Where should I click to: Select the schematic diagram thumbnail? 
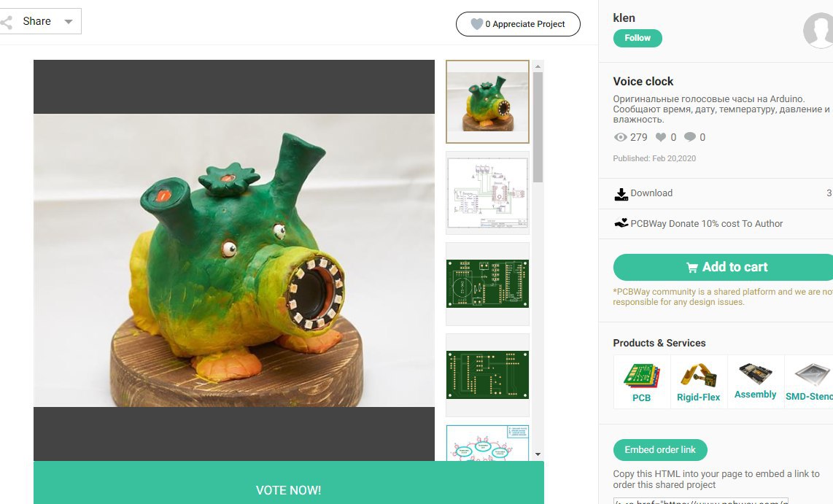coord(488,193)
